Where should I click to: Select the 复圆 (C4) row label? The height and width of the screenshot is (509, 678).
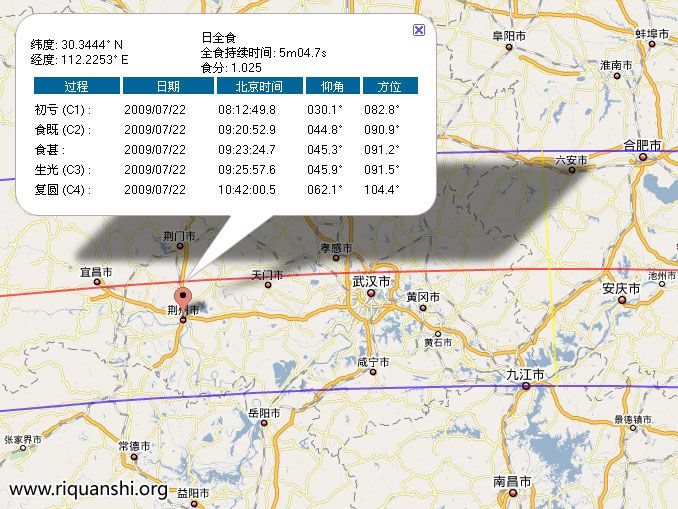point(63,189)
